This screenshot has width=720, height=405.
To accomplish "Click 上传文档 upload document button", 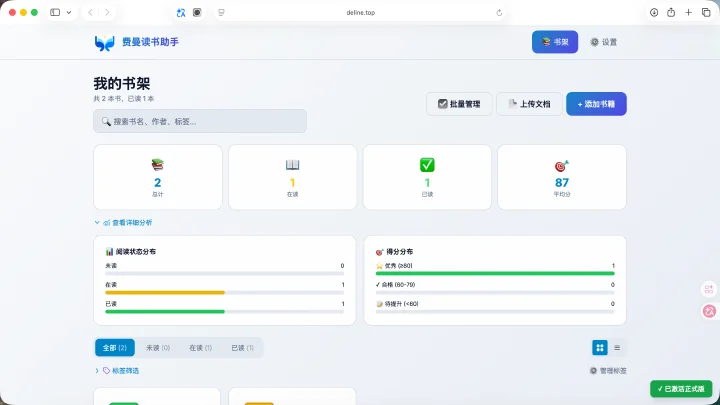I will coord(529,104).
